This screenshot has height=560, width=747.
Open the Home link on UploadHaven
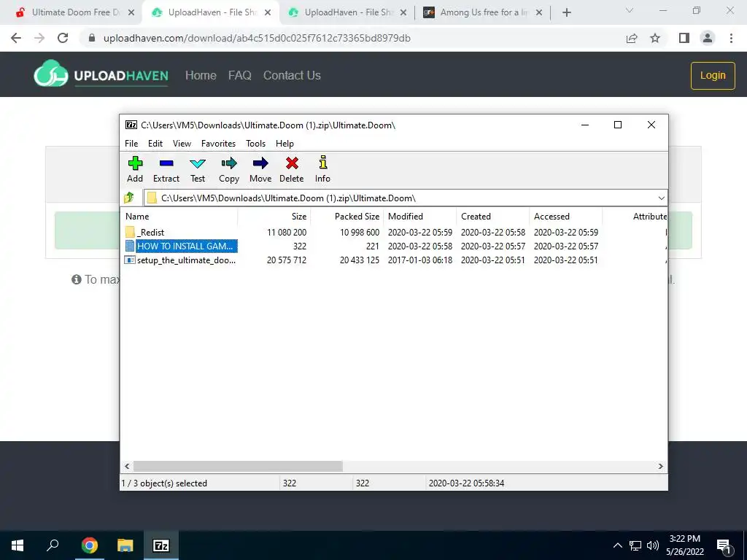point(201,75)
